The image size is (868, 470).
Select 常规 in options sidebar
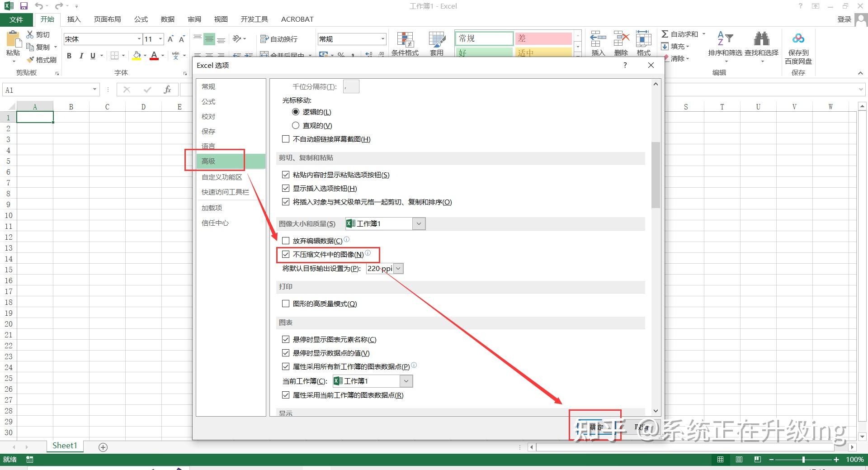coord(231,86)
